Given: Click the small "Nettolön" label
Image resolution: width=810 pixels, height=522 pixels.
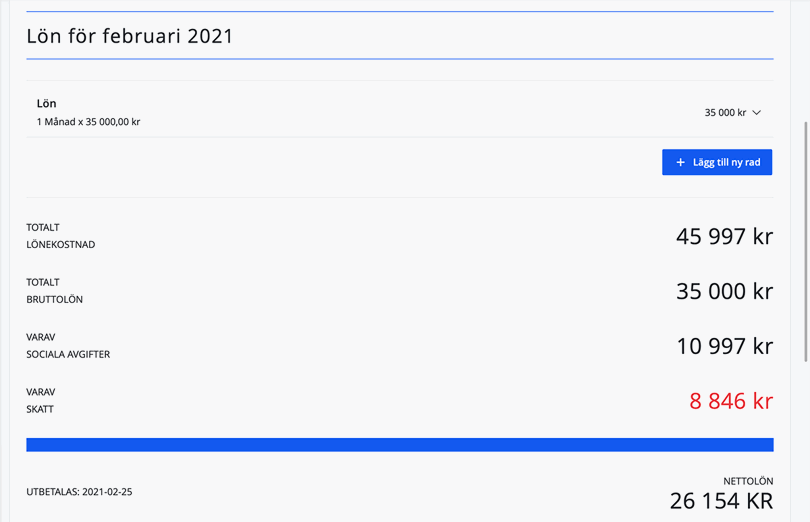Looking at the screenshot, I should point(748,481).
